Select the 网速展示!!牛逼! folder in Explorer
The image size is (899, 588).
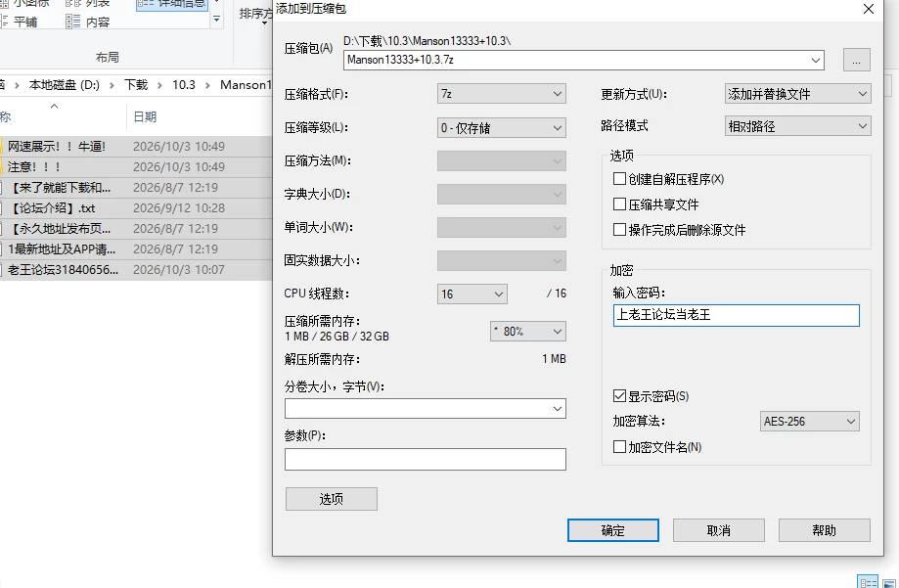click(x=56, y=147)
